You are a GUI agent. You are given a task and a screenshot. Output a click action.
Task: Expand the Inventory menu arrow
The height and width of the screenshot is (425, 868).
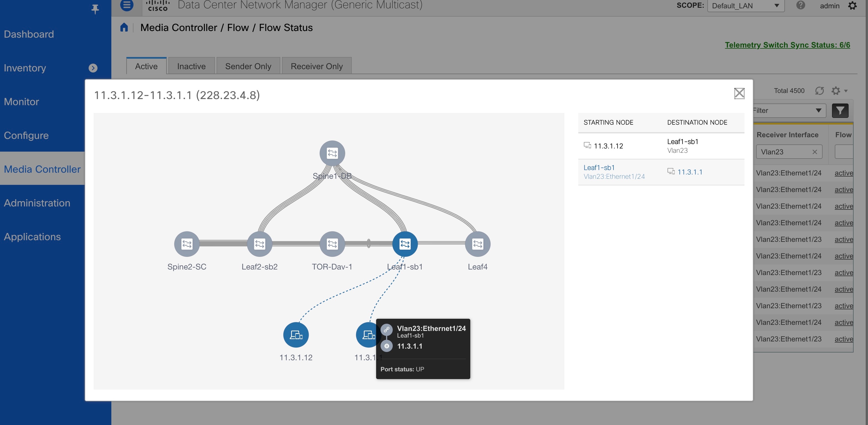93,68
